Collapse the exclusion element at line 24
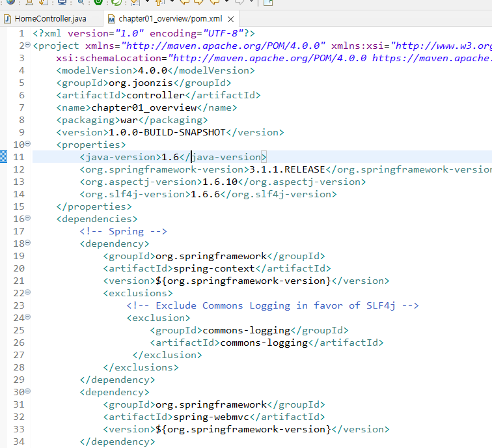492x448 pixels. [27, 317]
